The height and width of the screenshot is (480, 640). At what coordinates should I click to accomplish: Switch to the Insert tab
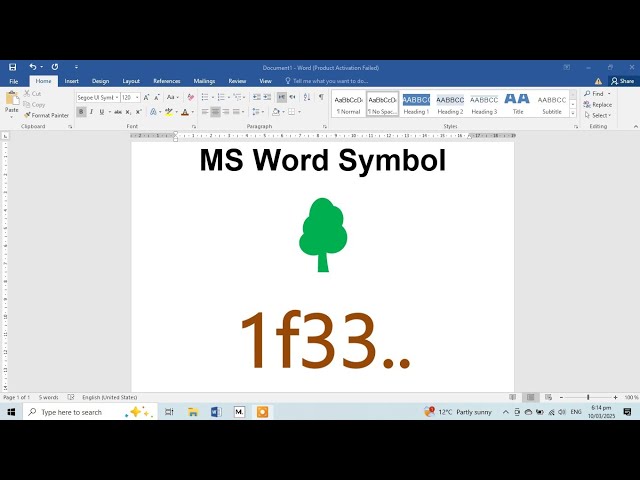click(71, 81)
